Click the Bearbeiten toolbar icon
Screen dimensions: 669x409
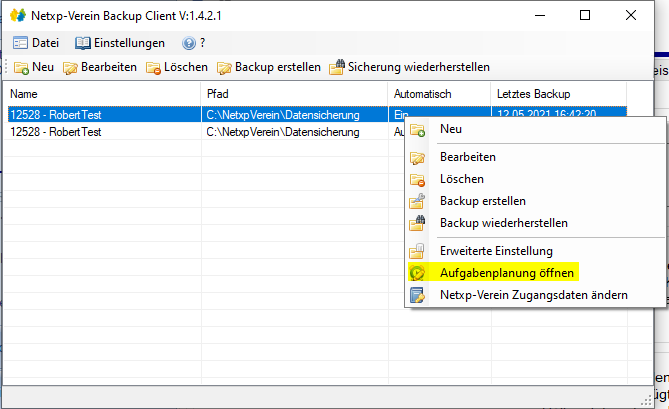pos(70,68)
